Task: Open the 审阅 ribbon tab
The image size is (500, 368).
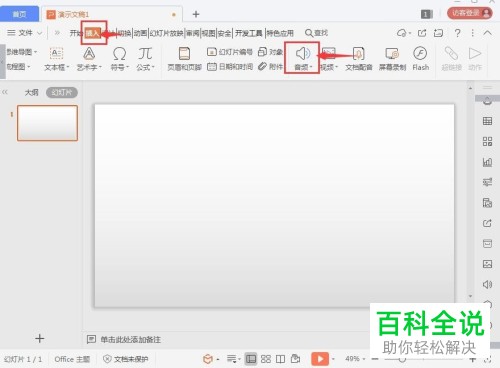Action: pyautogui.click(x=192, y=33)
